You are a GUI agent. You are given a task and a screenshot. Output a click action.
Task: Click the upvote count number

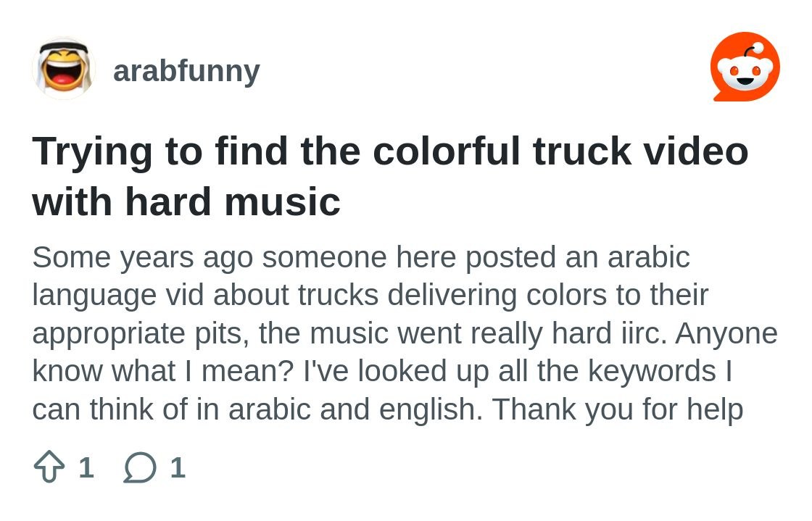(x=86, y=467)
